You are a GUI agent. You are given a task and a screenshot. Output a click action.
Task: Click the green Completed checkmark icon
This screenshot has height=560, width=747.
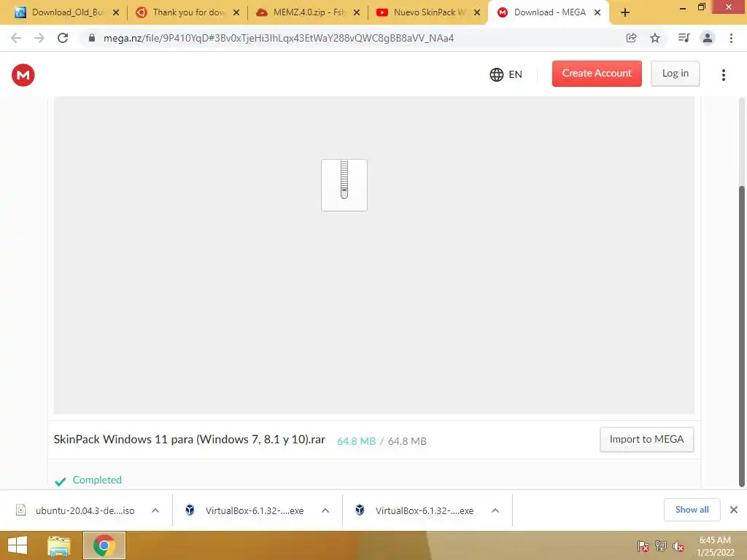[x=61, y=481]
